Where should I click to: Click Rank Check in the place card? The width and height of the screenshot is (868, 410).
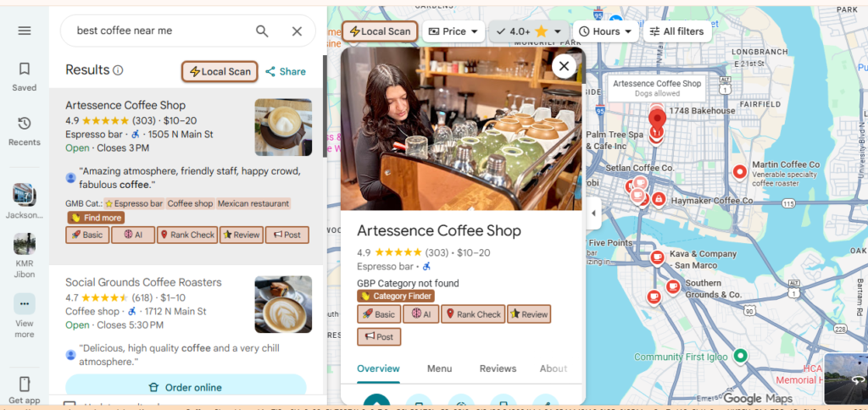(x=473, y=314)
